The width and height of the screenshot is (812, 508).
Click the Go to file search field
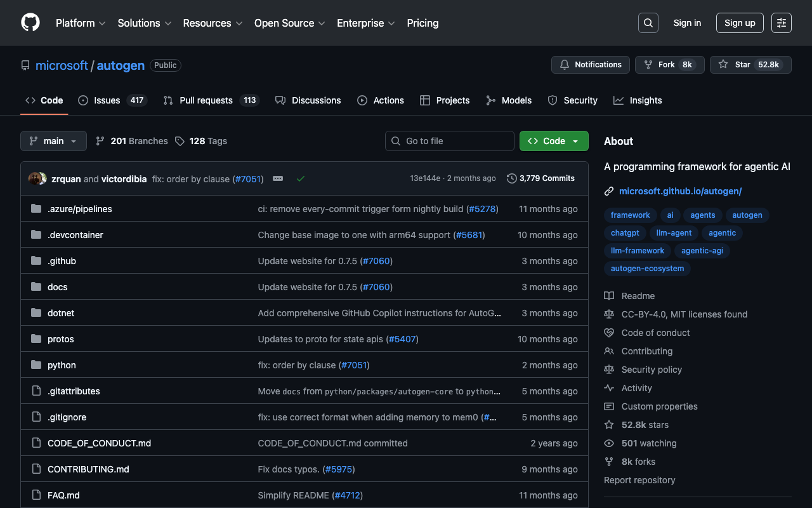pyautogui.click(x=449, y=141)
